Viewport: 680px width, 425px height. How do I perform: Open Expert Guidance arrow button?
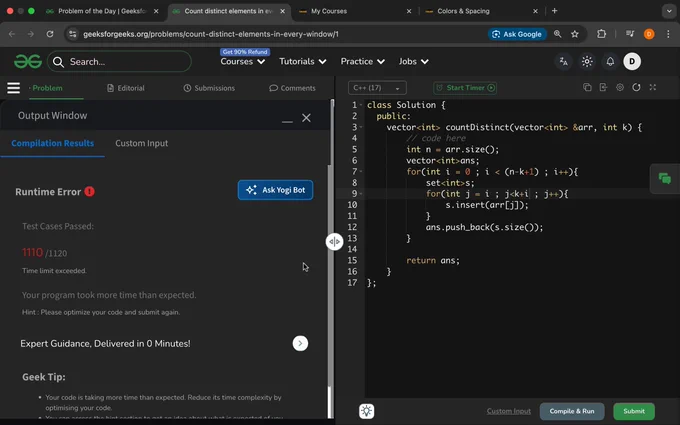click(300, 343)
